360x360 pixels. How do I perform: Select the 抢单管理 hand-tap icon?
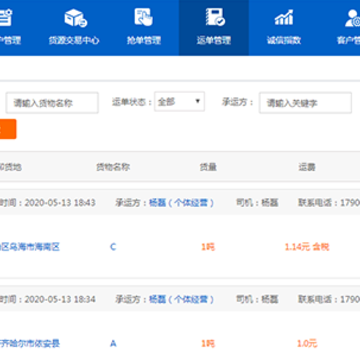click(x=144, y=17)
